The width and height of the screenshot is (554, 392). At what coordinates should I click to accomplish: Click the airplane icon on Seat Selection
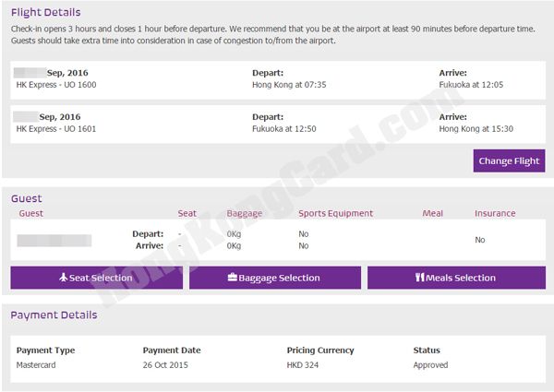pyautogui.click(x=64, y=278)
